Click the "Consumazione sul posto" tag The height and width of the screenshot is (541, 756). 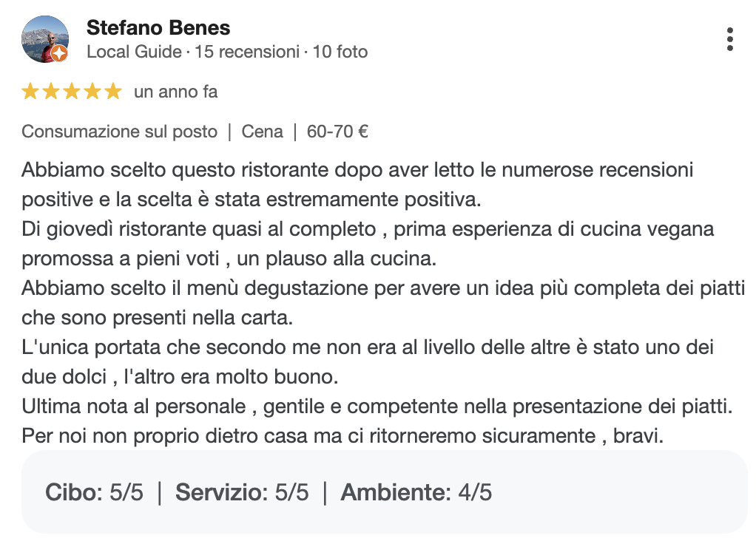(x=119, y=132)
